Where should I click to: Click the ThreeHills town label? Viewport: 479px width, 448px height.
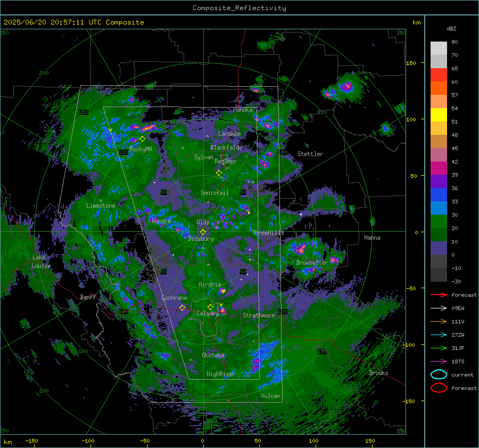tap(268, 233)
